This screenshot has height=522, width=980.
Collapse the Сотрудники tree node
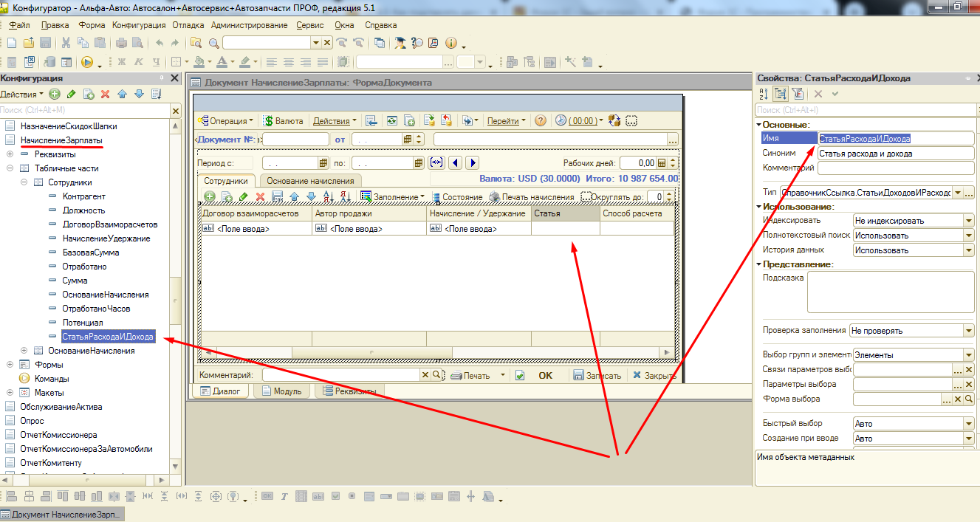tap(24, 182)
